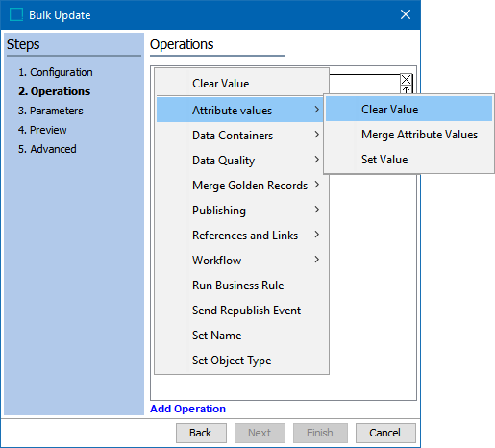Choose Set Object Type operation
495x448 pixels.
coord(239,360)
